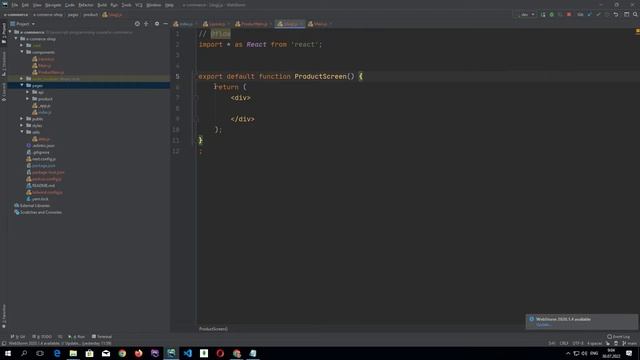The width and height of the screenshot is (640, 360).
Task: Collapse the utils folder
Action: (22, 132)
